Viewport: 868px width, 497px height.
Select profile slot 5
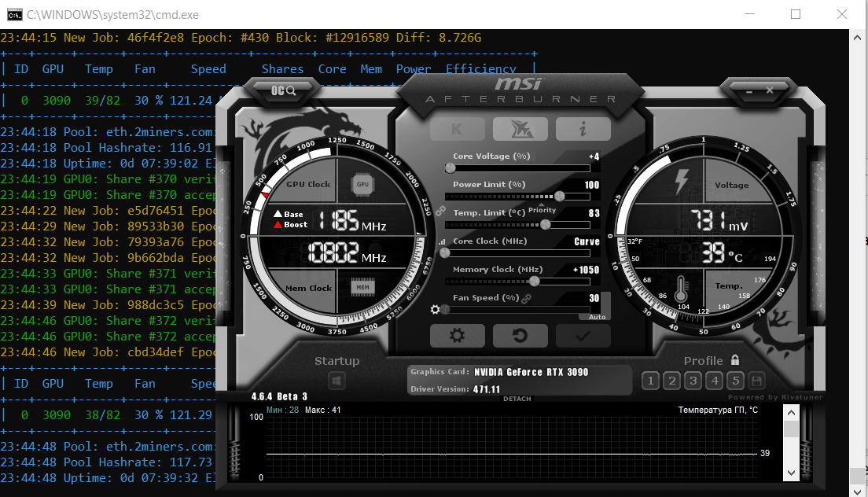click(x=736, y=381)
